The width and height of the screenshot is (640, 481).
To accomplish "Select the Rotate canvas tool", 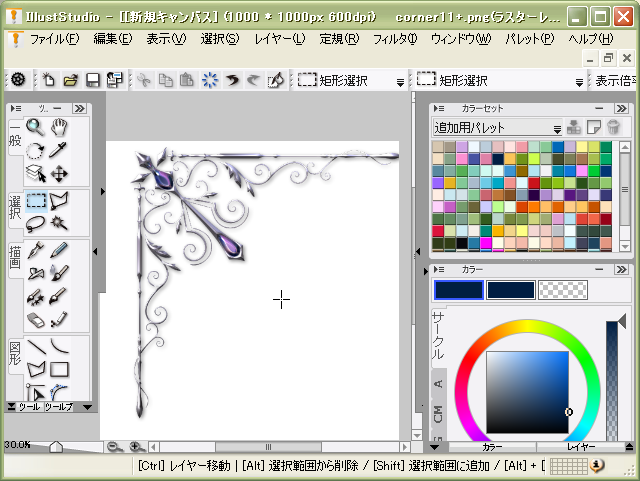I will 36,150.
